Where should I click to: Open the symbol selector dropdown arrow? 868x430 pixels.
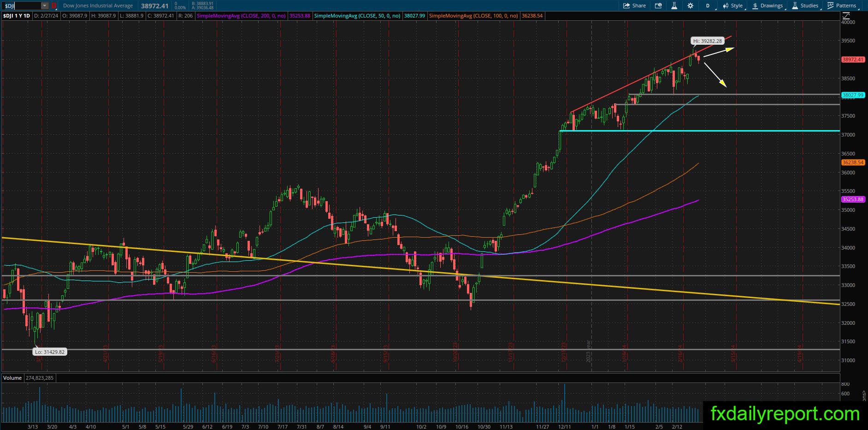click(45, 6)
